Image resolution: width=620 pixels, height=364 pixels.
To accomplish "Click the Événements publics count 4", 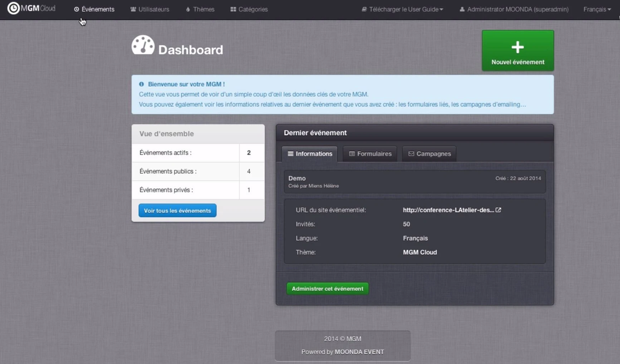I will (249, 171).
